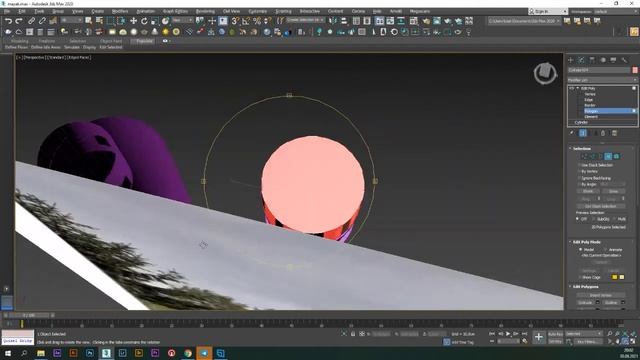Click the Extrude button

[585, 302]
